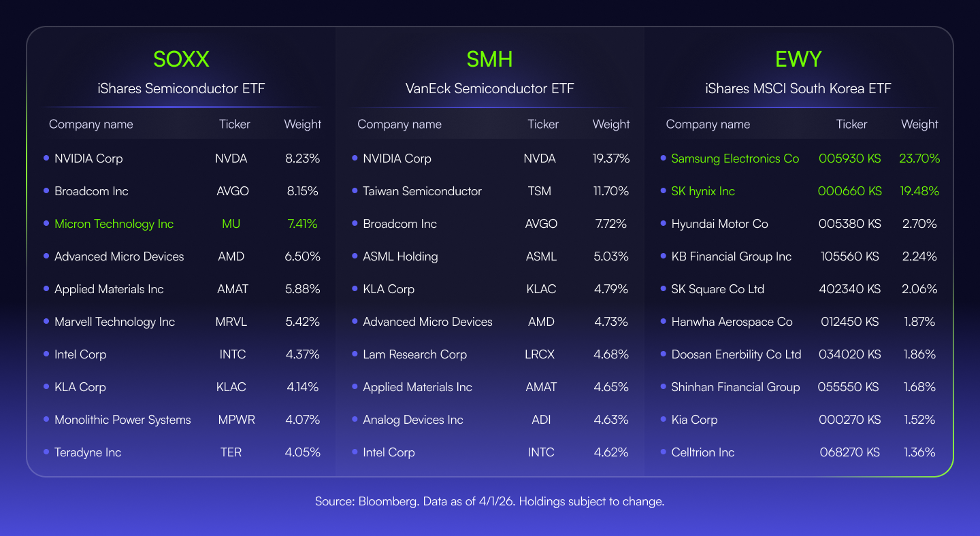Click the Company name header under SMH

point(399,124)
